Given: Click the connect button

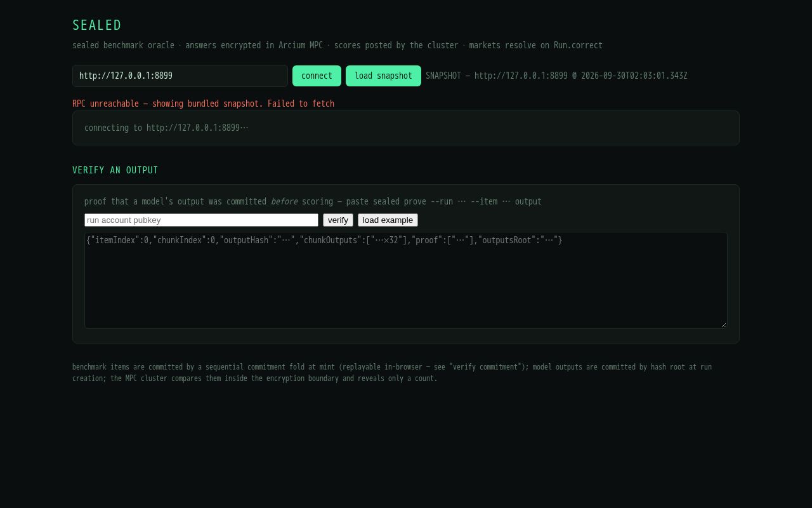Looking at the screenshot, I should click(317, 76).
